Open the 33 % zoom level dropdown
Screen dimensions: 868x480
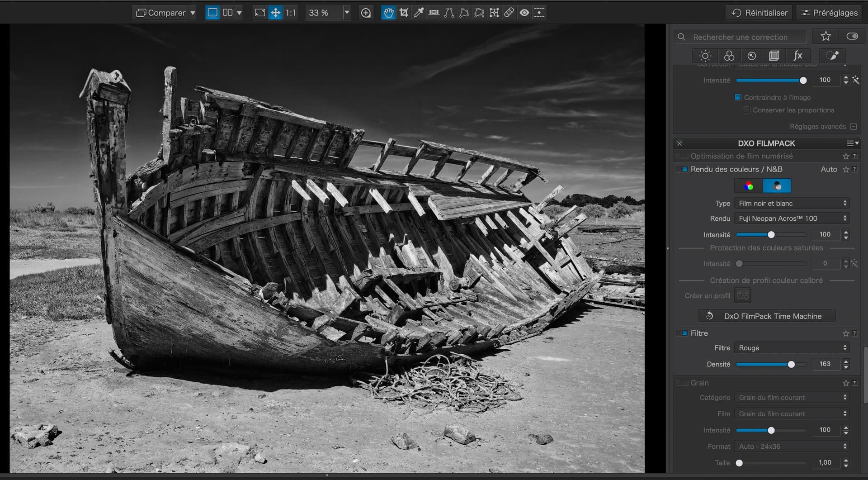[346, 13]
